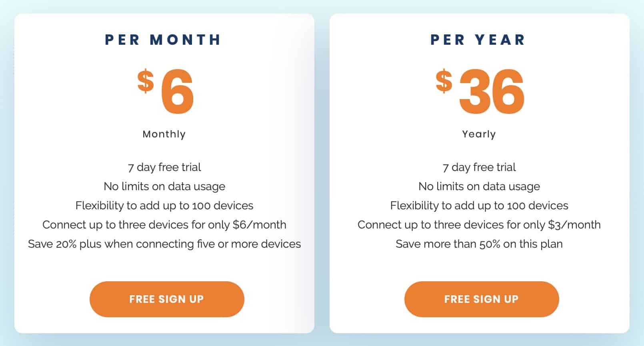Viewport: 644px width, 346px height.
Task: Click the monthly plan FREE SIGN UP button
Action: (x=167, y=299)
